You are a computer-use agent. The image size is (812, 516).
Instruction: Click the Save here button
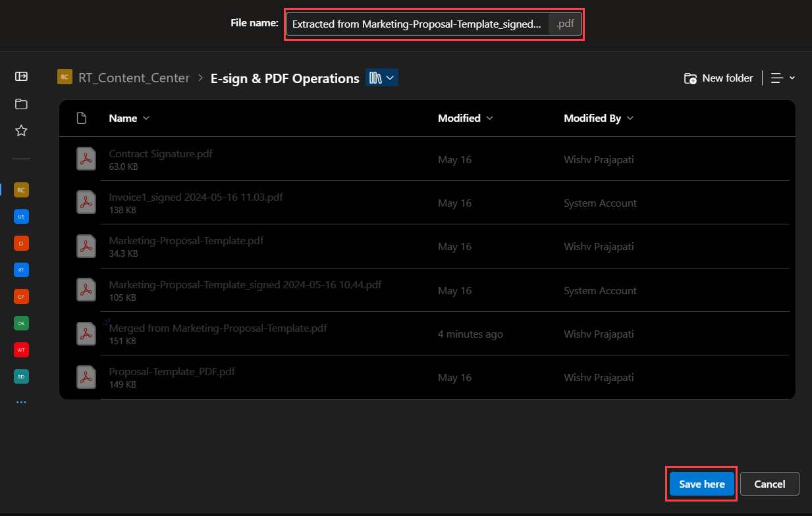701,484
